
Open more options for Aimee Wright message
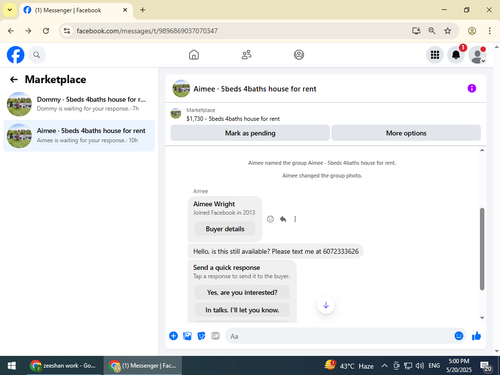295,219
